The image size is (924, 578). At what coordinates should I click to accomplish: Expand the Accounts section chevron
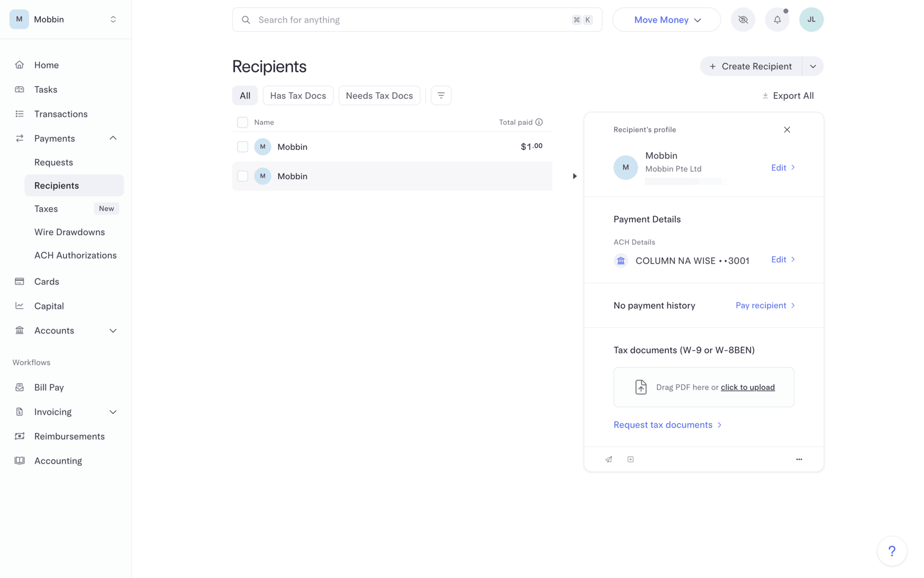pyautogui.click(x=113, y=331)
